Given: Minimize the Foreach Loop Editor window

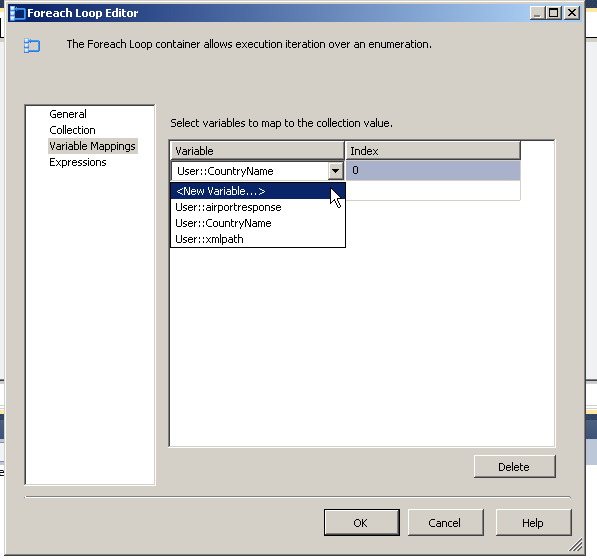Looking at the screenshot, I should point(537,13).
